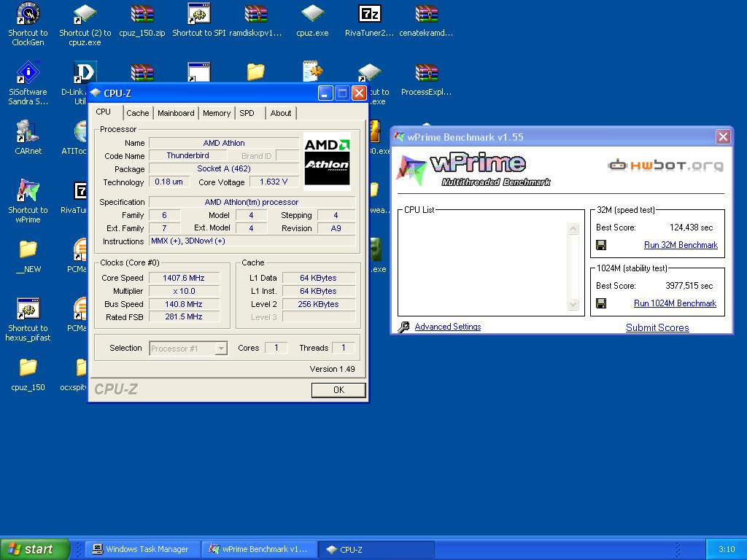Open the Windows start menu
This screenshot has height=560, width=747.
point(35,549)
